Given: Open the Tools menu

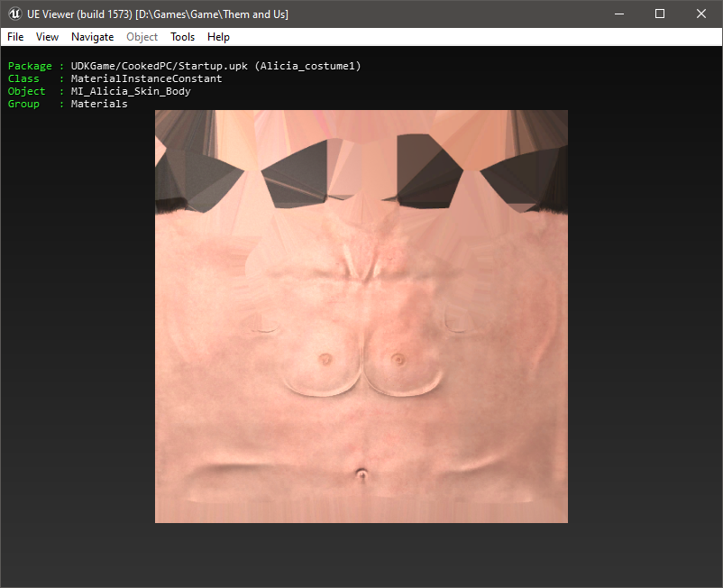Looking at the screenshot, I should click(183, 37).
